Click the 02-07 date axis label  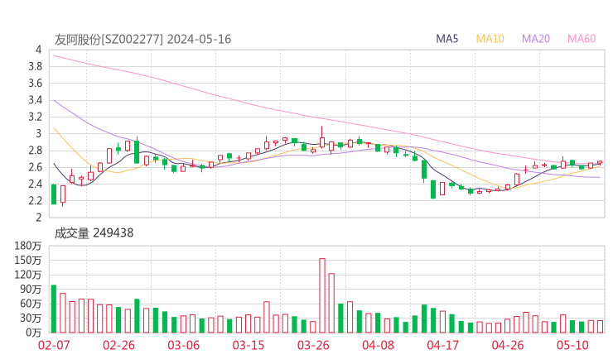(54, 345)
